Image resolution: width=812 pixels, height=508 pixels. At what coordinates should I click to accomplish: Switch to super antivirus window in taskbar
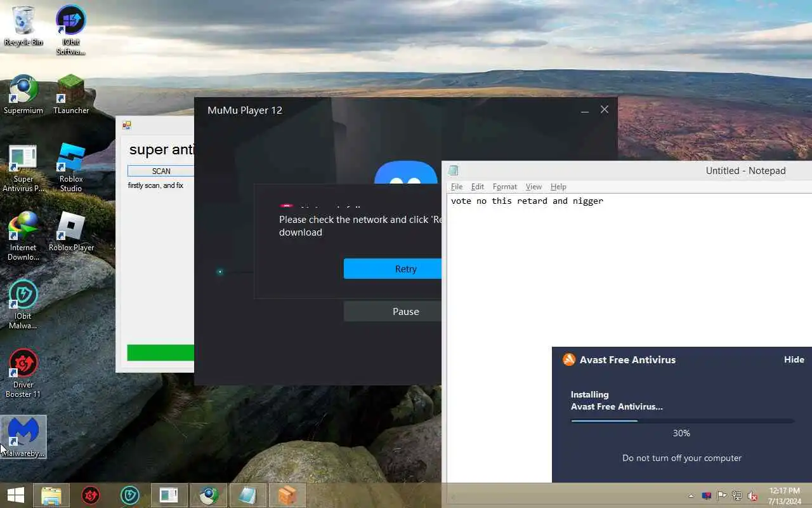pos(169,495)
